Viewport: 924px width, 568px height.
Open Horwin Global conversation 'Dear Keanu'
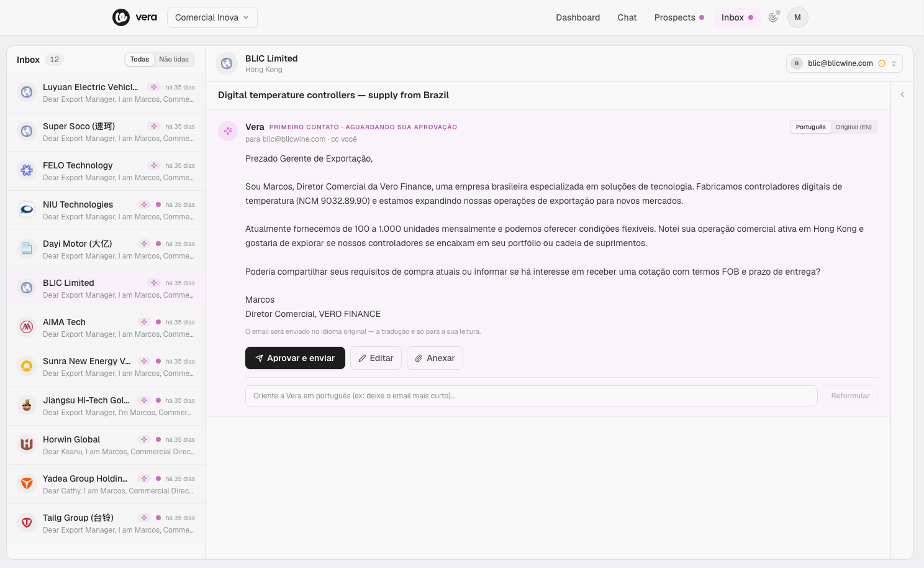(x=106, y=445)
